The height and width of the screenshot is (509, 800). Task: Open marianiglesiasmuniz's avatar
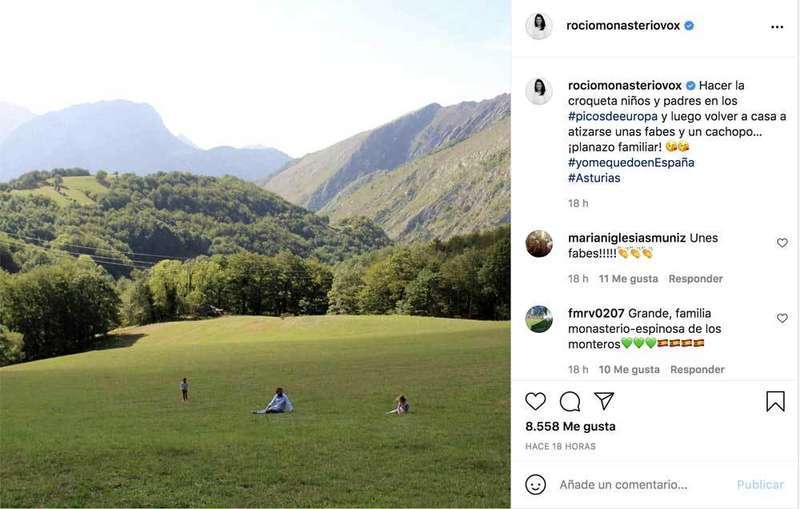539,244
